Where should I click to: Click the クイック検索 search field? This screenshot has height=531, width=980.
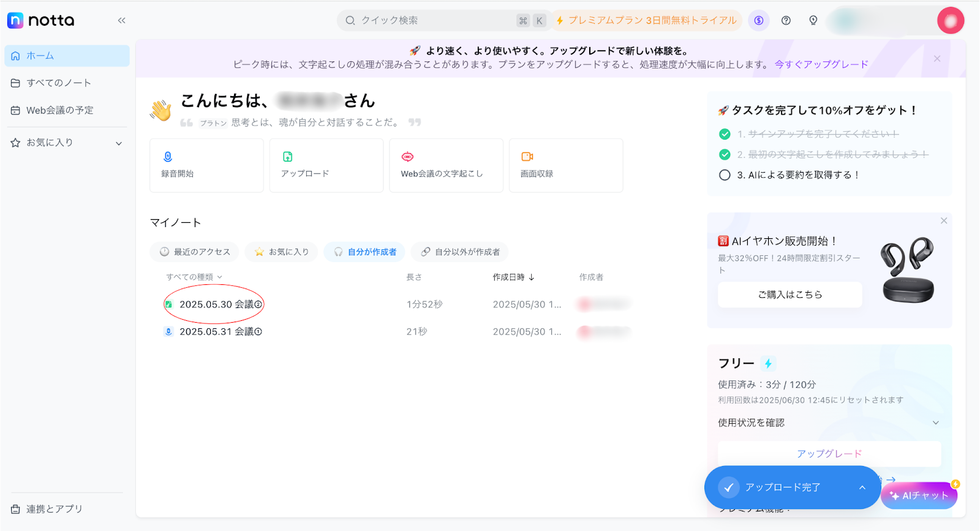tap(429, 20)
